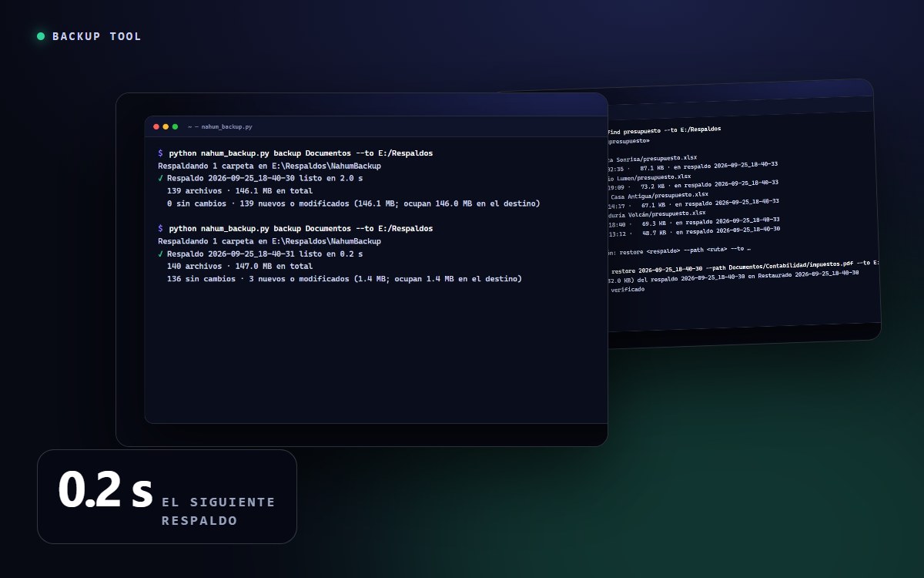Click the 'Casa Antigua/presupuesto.xlsx' result in the rear window
Image resolution: width=924 pixels, height=578 pixels.
click(659, 195)
